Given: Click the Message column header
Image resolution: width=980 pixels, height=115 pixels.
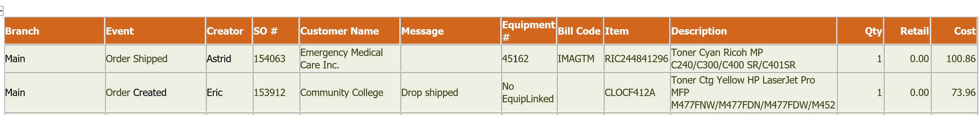Looking at the screenshot, I should (451, 31).
